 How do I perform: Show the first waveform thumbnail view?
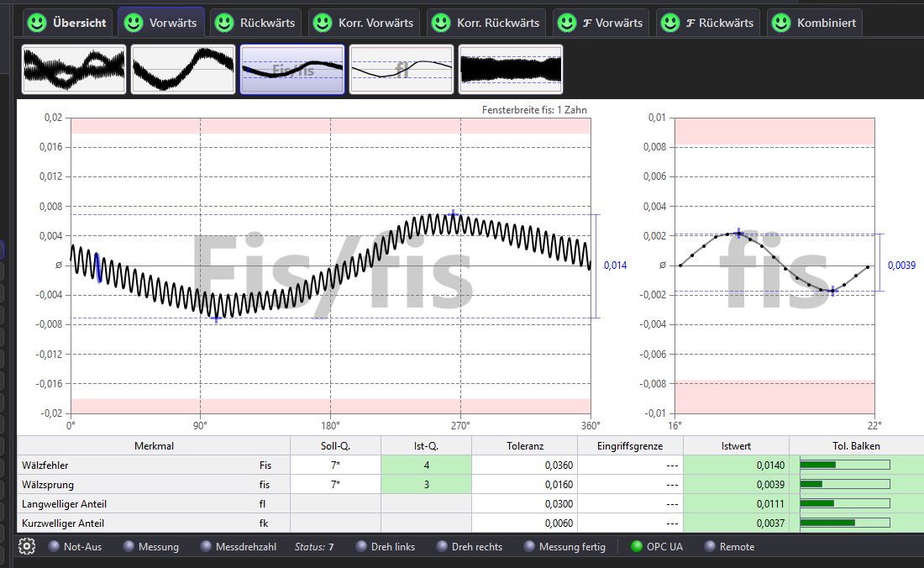tap(74, 70)
